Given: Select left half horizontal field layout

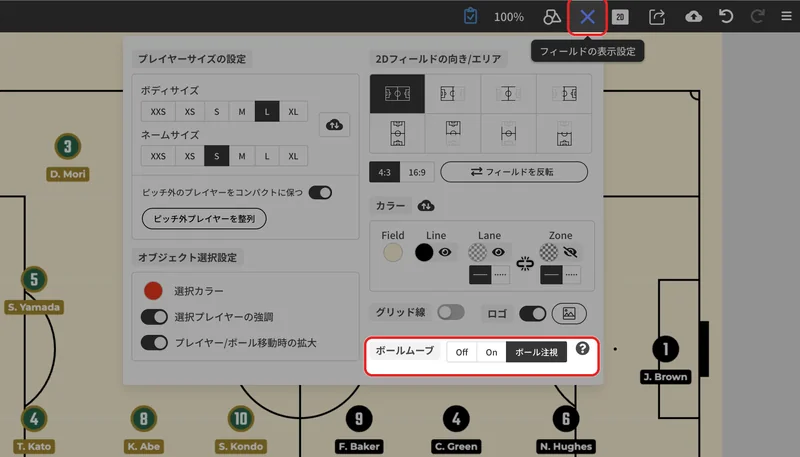Looking at the screenshot, I should pos(453,94).
